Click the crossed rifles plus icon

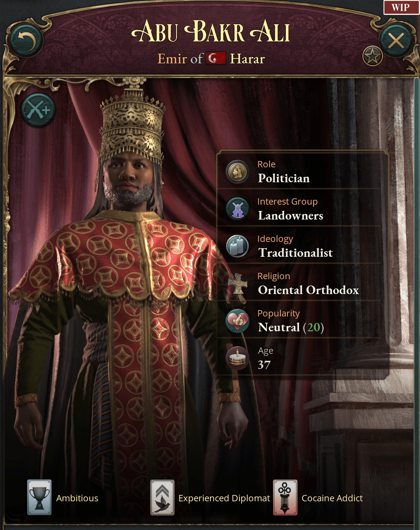(x=38, y=110)
